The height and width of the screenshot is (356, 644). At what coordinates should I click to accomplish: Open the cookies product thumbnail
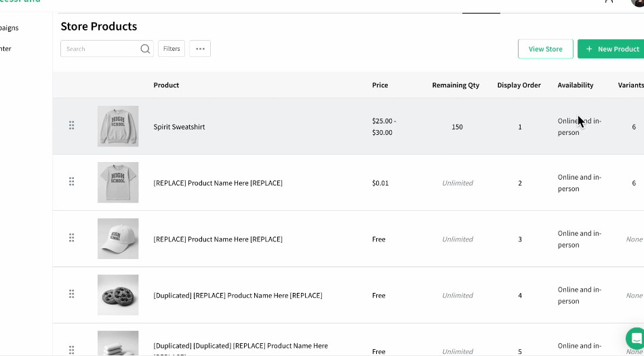[118, 295]
